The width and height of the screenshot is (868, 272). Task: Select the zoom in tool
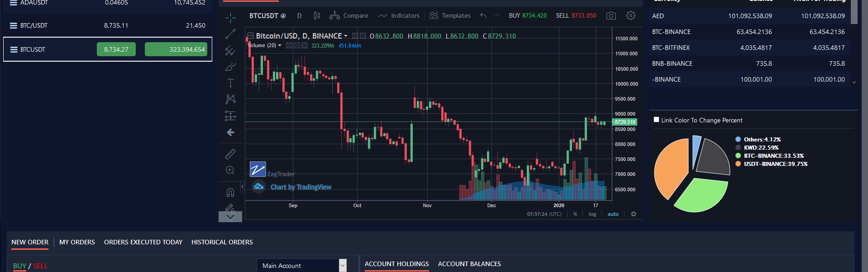tap(230, 170)
